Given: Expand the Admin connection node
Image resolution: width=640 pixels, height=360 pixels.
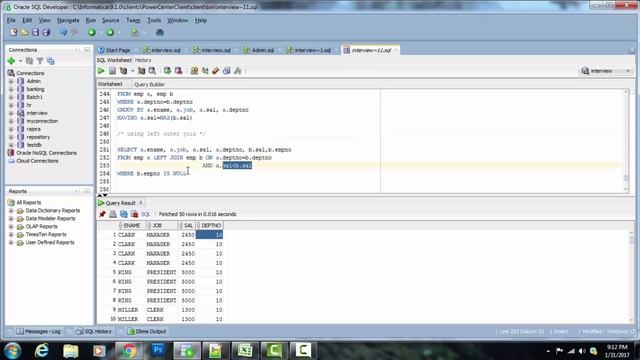Looking at the screenshot, I should click(11, 81).
